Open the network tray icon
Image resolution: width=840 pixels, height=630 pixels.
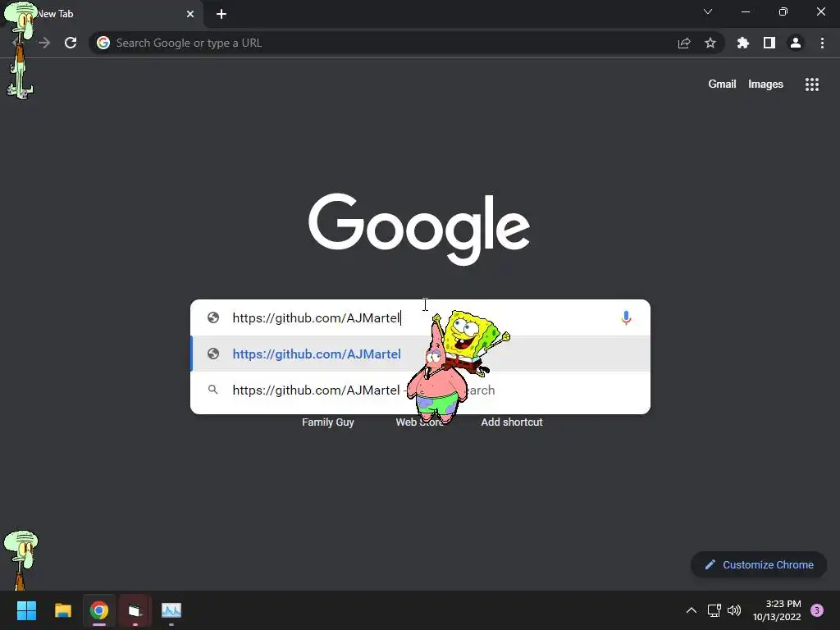click(714, 610)
